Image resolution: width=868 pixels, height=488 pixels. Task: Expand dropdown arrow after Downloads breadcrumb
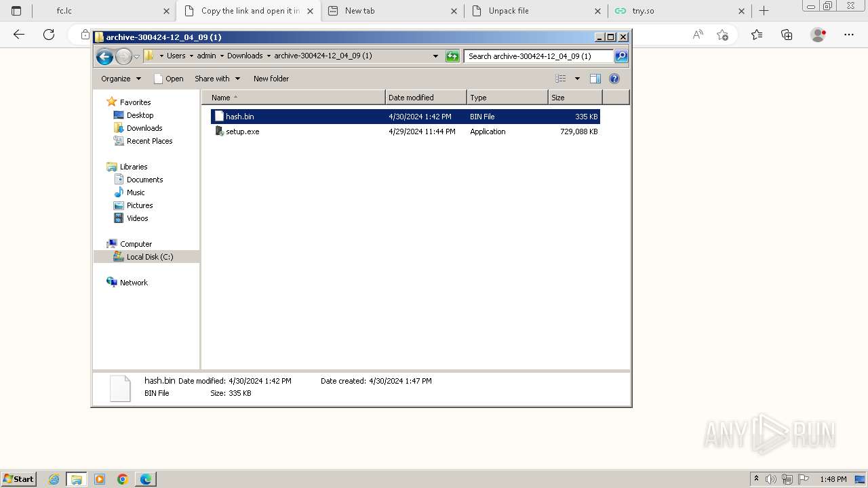tap(269, 56)
